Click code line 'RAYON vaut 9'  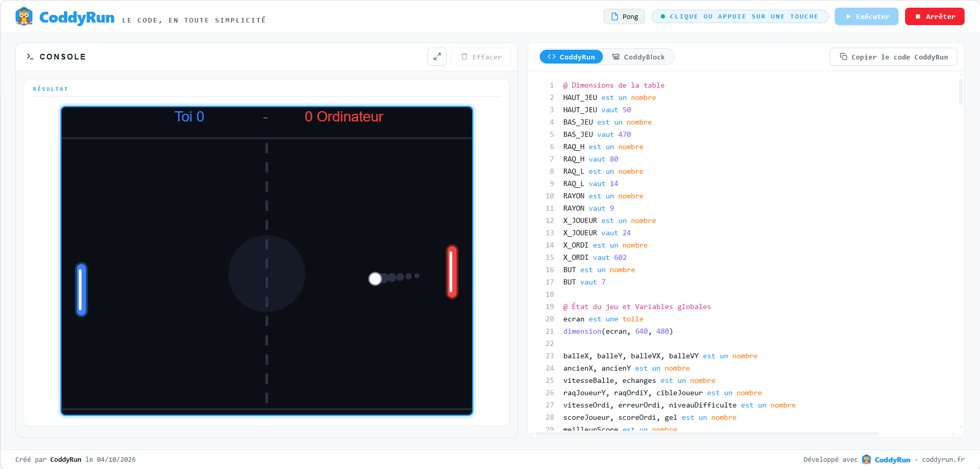589,208
